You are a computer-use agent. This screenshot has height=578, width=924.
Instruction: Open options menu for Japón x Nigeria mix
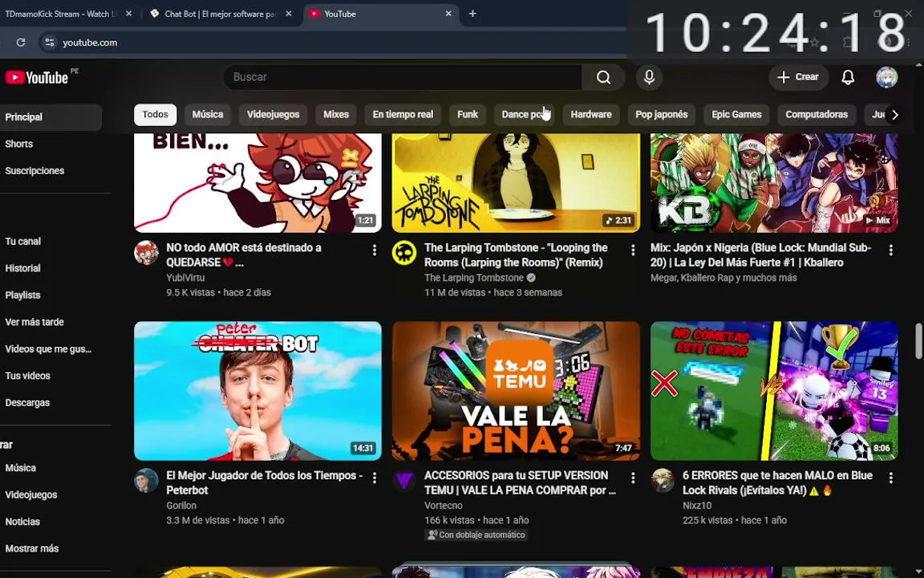click(x=890, y=250)
